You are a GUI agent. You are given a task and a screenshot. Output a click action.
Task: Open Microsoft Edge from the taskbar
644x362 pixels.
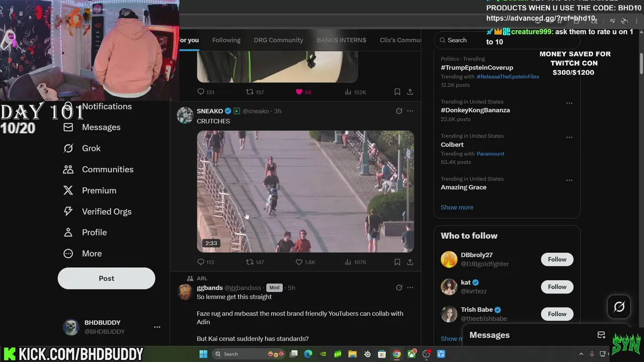(308, 354)
